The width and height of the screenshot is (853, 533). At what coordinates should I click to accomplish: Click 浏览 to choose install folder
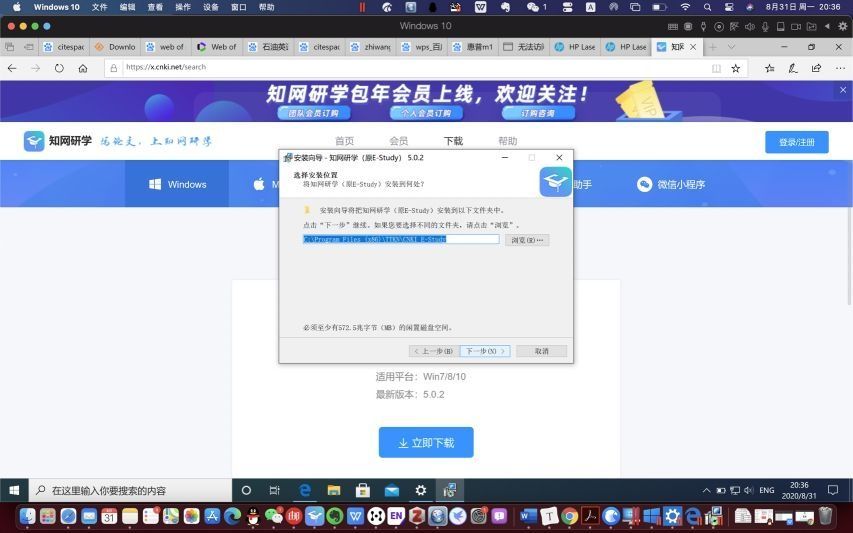click(x=527, y=240)
